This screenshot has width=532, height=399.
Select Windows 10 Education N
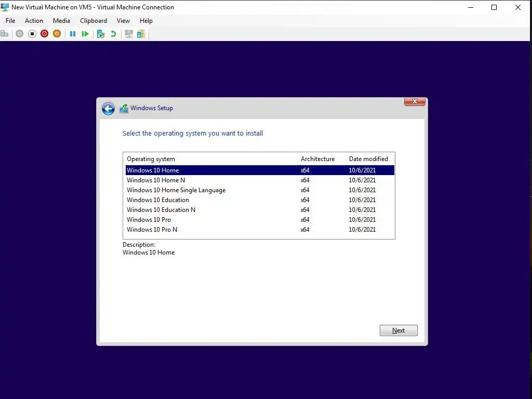[260, 210]
